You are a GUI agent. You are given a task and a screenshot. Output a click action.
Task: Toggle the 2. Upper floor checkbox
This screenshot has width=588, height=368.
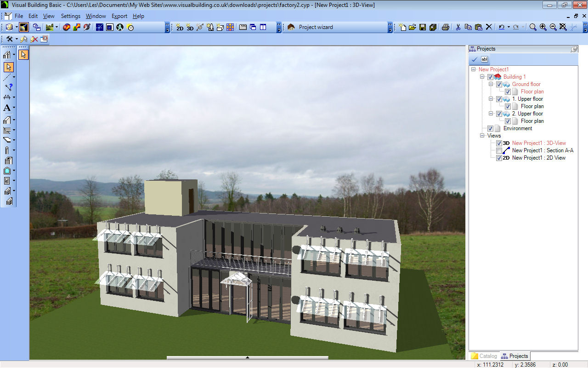(499, 114)
